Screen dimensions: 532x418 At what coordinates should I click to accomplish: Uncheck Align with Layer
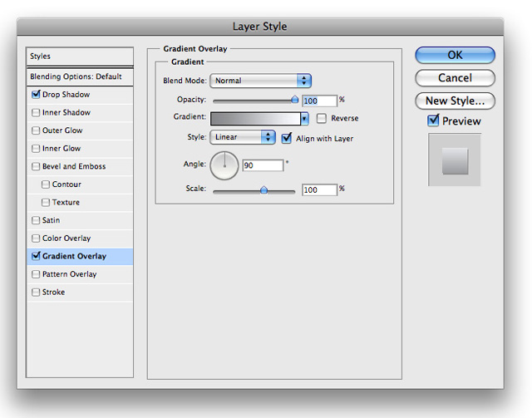pos(287,138)
